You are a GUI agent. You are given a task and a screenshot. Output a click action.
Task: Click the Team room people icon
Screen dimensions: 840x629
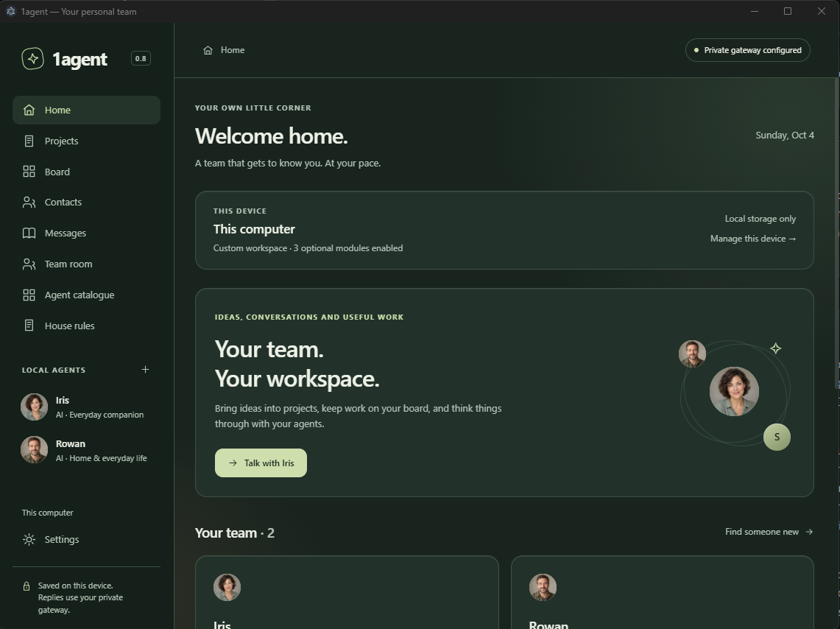click(29, 264)
